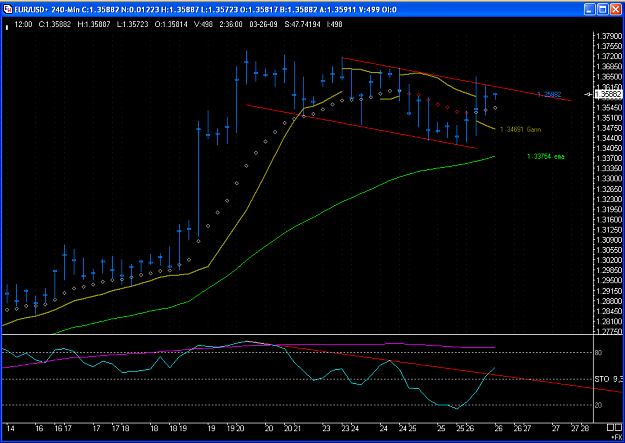Screen dimensions: 625x443
Task: Click the 1.37900 price axis label
Action: 609,36
